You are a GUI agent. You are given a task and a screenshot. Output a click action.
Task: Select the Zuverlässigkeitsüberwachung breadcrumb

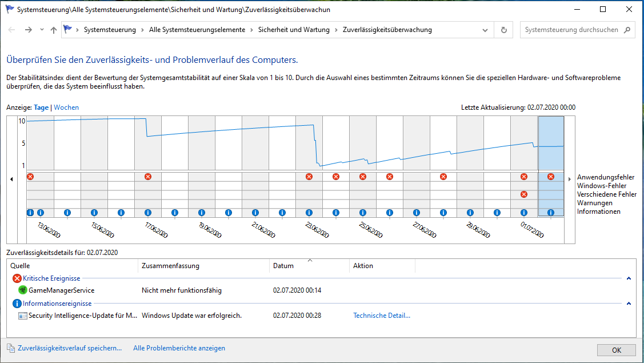pyautogui.click(x=387, y=30)
